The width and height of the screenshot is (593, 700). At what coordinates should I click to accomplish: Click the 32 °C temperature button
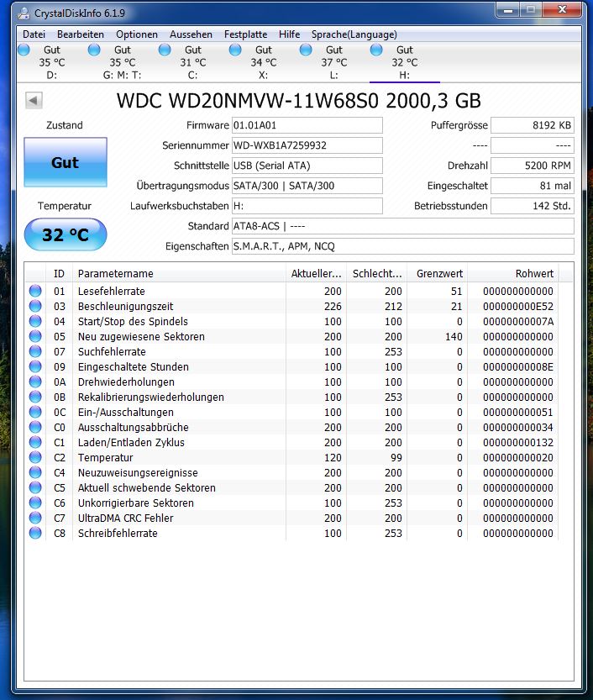(x=66, y=234)
